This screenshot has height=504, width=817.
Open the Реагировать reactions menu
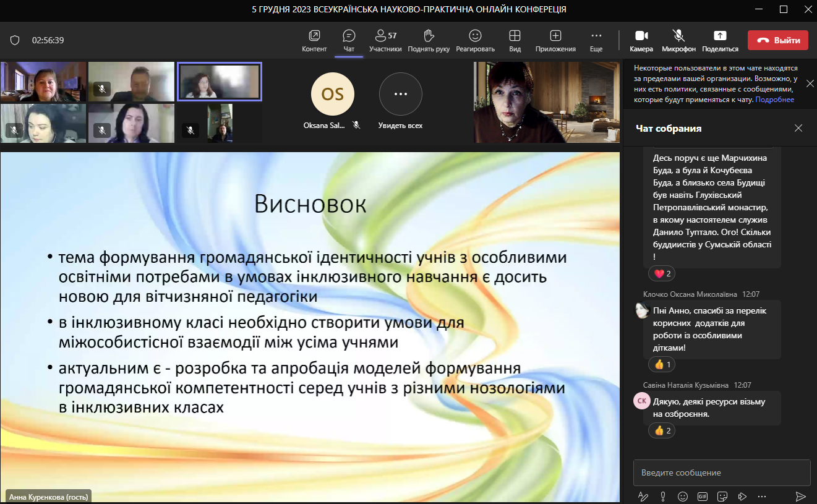[475, 41]
